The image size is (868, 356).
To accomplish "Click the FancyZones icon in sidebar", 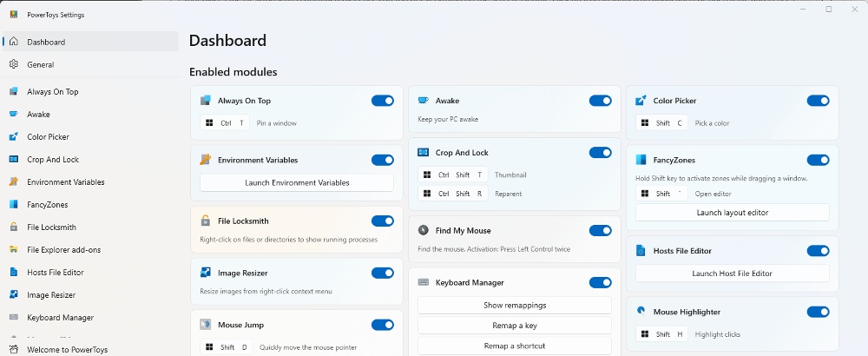I will (14, 204).
